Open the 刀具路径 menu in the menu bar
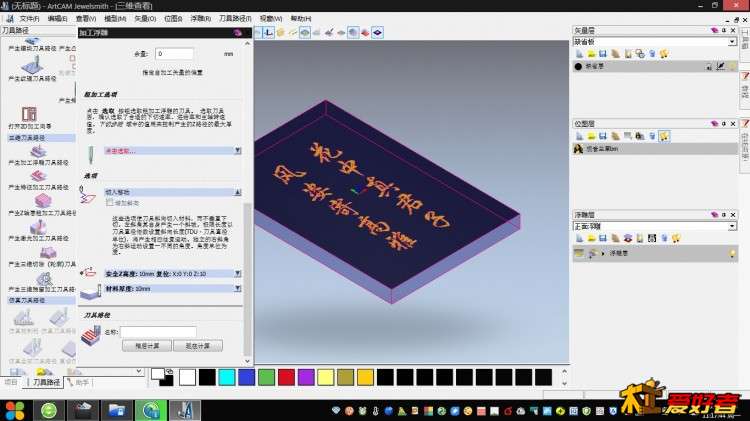Image resolution: width=750 pixels, height=421 pixels. 235,19
